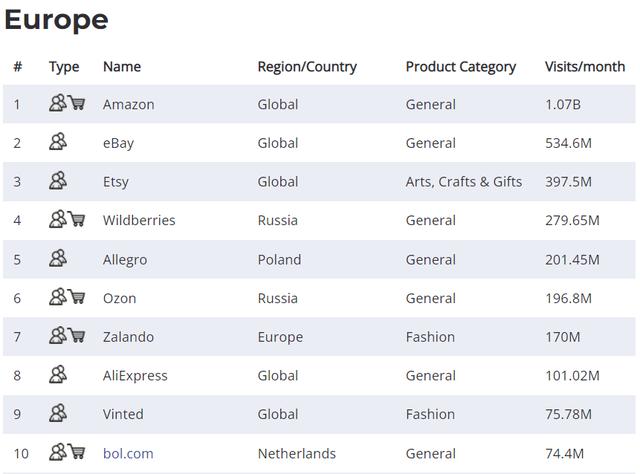The height and width of the screenshot is (474, 640).
Task: Click the type icon beside bol.com
Action: point(67,452)
